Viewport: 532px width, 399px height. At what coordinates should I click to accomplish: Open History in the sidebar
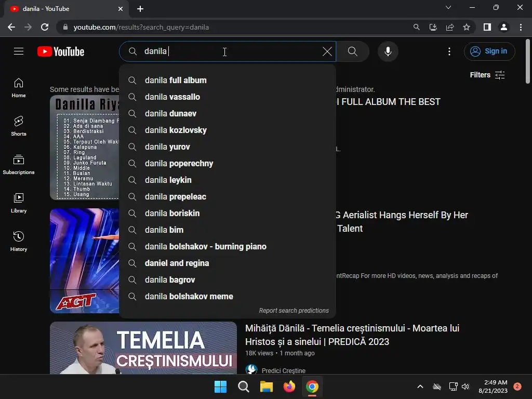19,241
